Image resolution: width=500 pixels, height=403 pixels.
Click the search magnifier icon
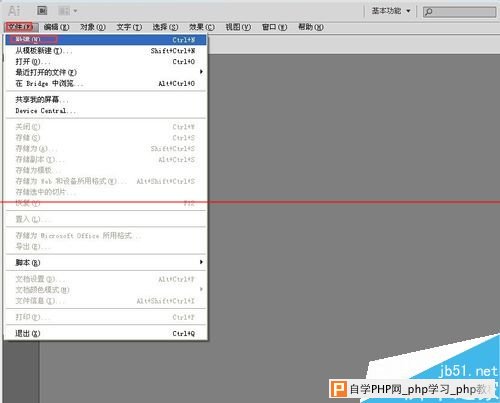429,12
